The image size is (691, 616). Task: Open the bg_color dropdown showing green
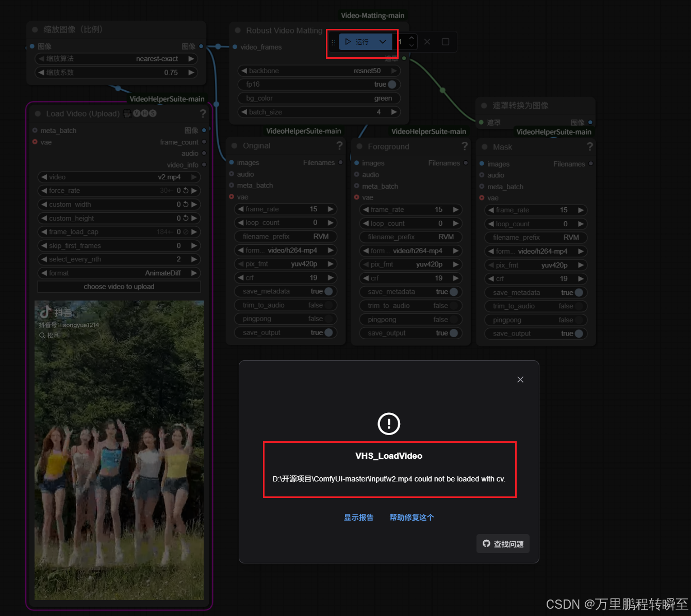(319, 98)
